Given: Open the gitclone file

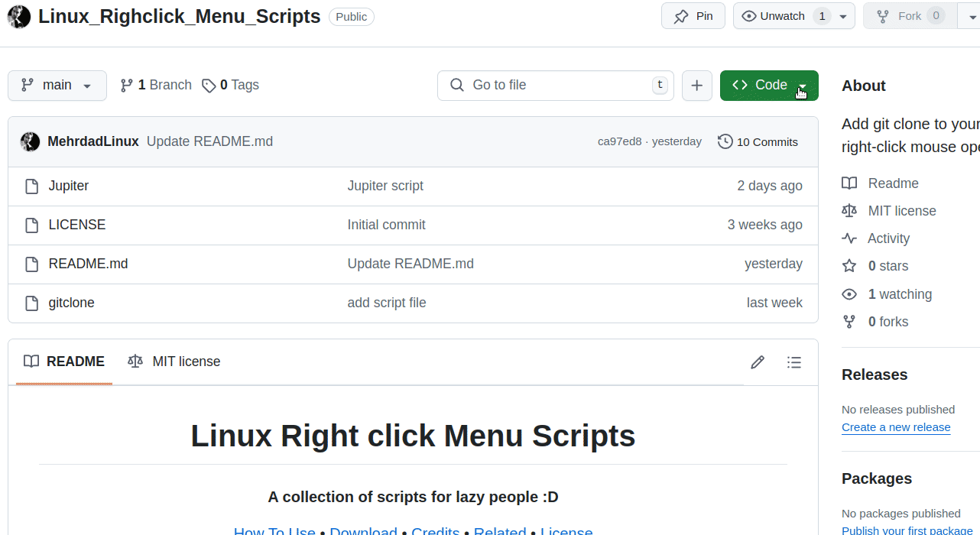Looking at the screenshot, I should pyautogui.click(x=71, y=303).
